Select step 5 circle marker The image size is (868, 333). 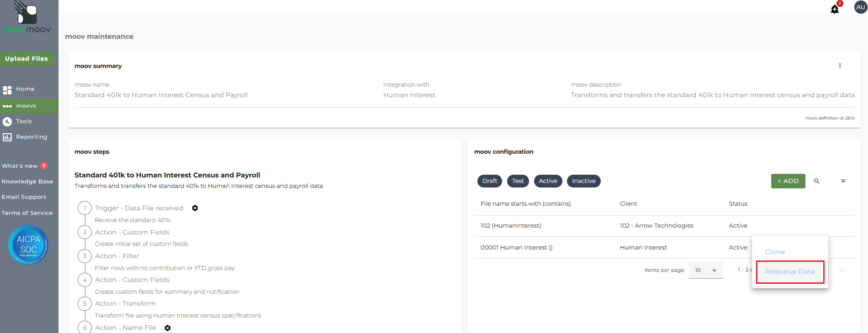(x=85, y=303)
